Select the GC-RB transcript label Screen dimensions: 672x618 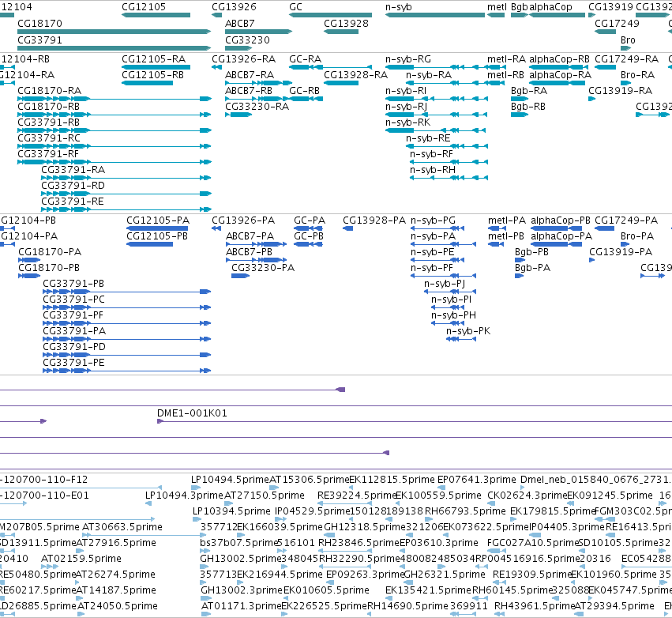tap(304, 91)
